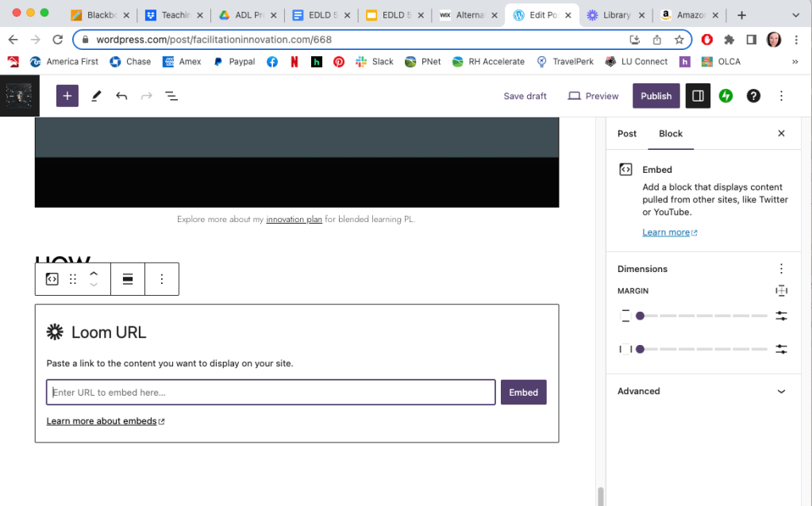Undo the last edit
This screenshot has height=506, width=812.
[121, 96]
